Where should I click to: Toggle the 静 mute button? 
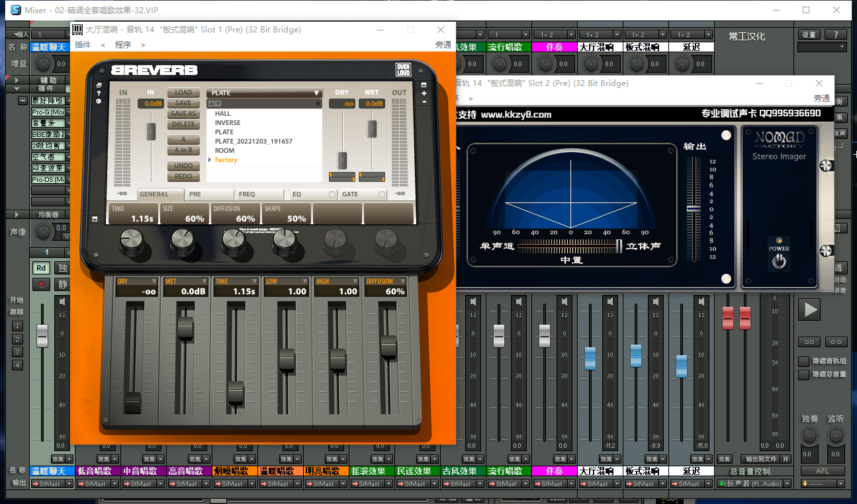pos(62,285)
